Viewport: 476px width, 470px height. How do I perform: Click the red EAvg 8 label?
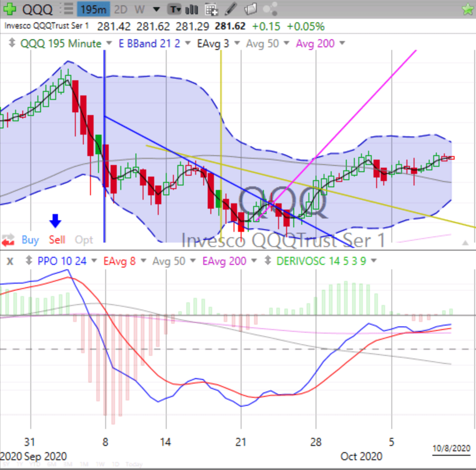click(x=119, y=261)
